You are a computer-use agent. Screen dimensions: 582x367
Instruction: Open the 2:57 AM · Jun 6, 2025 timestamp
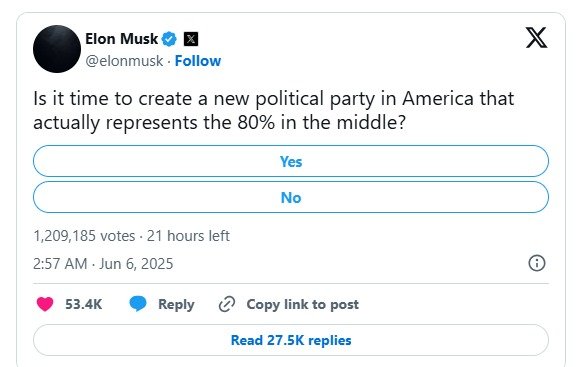click(x=103, y=264)
